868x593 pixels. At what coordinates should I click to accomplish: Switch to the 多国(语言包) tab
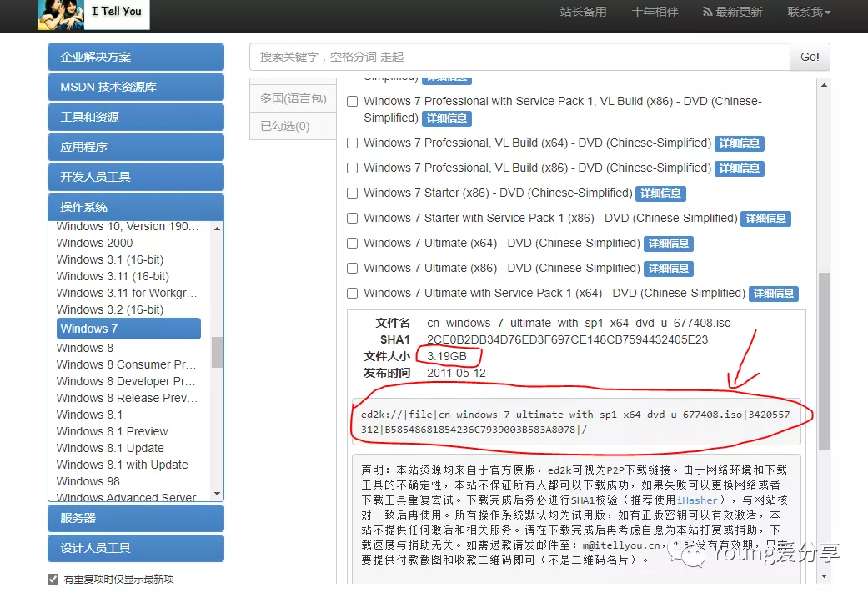click(293, 98)
